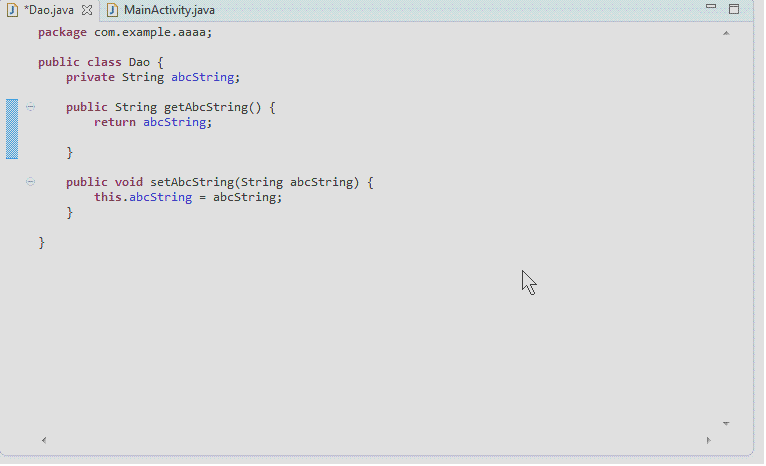Click the Java file icon on Dao.java tab
This screenshot has height=466, width=766.
coord(13,10)
